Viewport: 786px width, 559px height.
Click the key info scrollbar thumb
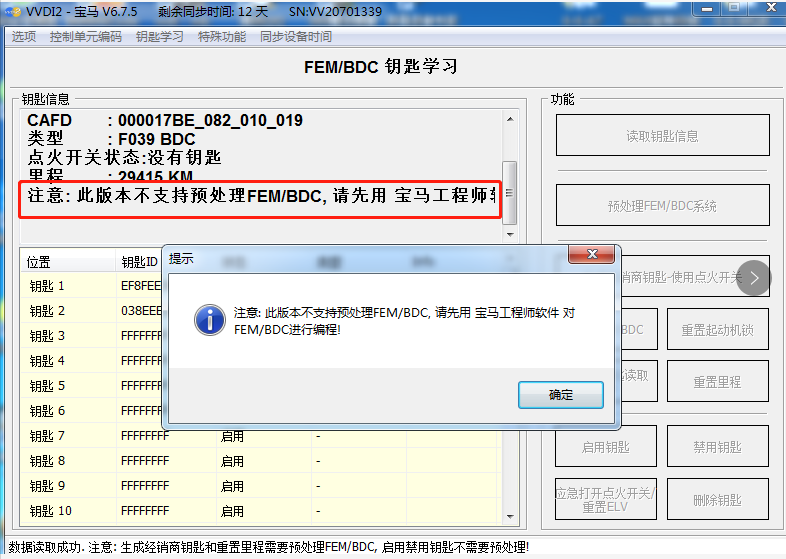(509, 193)
